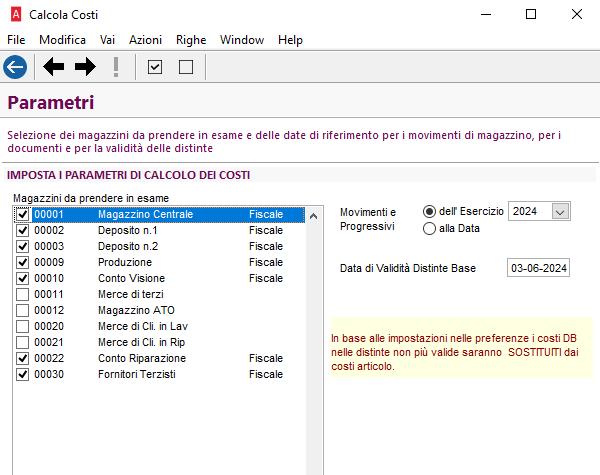Viewport: 600px width, 475px height.
Task: Click the Conto Visione row name
Action: click(131, 278)
